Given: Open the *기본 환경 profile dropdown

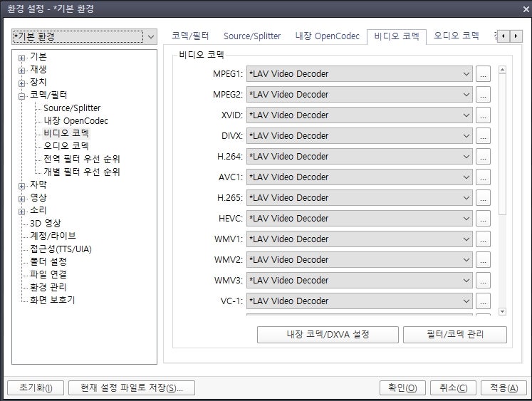Looking at the screenshot, I should point(84,36).
